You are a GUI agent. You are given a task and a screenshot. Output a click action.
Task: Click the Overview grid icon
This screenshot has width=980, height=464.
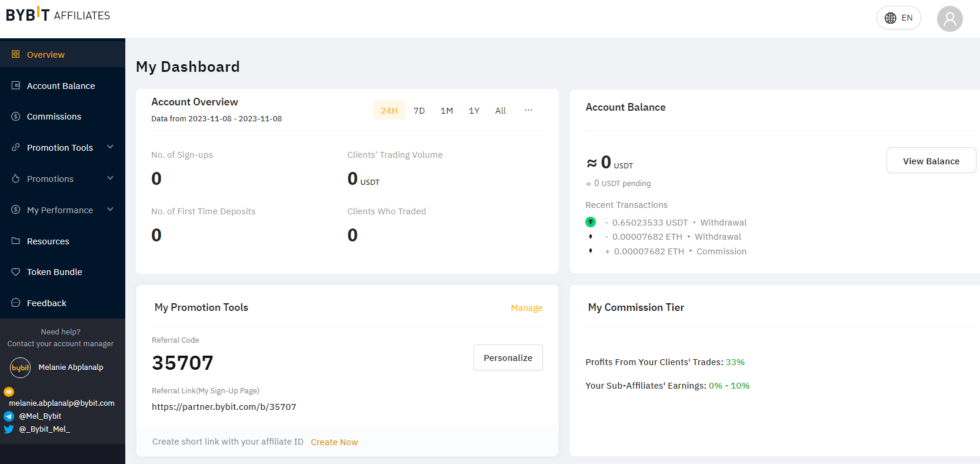tap(16, 54)
